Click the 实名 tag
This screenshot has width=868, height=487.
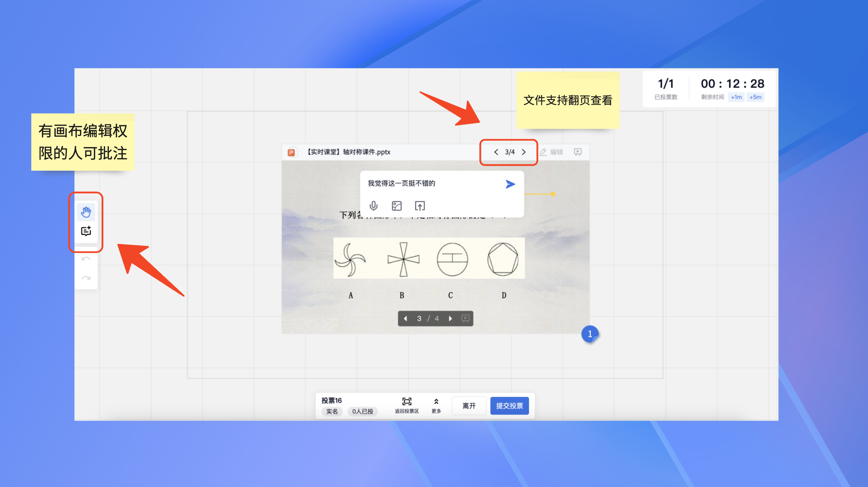(332, 411)
